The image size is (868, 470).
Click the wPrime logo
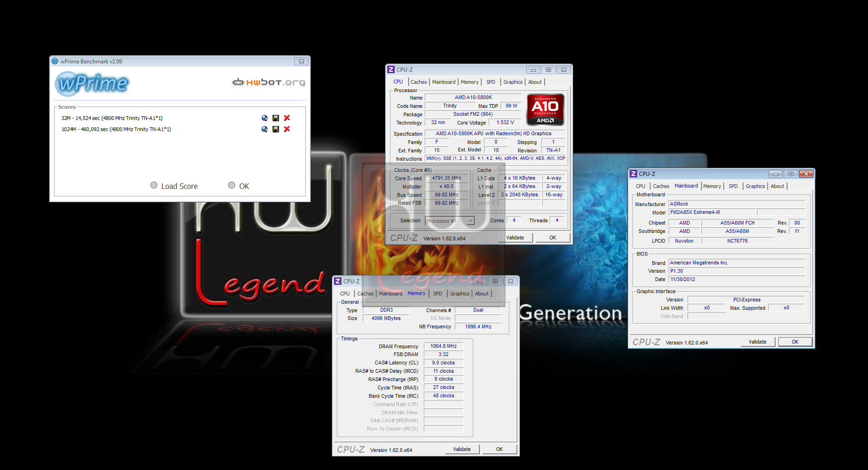coord(92,84)
